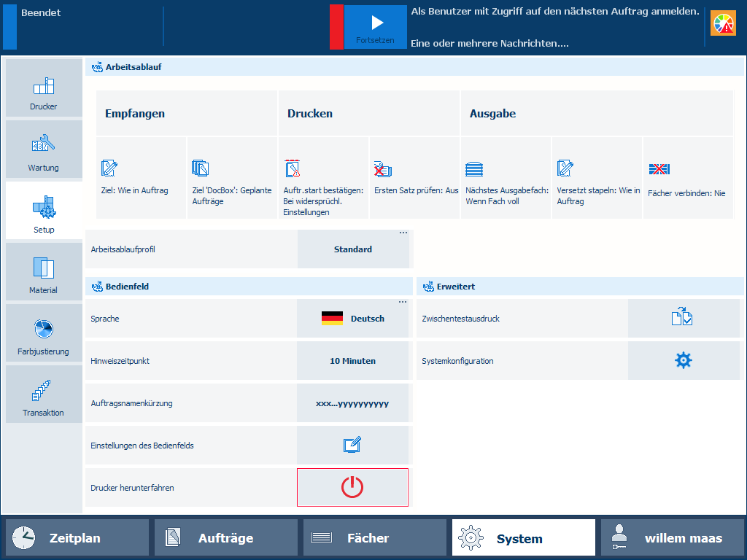This screenshot has height=560, width=747.
Task: Click the Hinweiszeitpunkt row label
Action: click(x=120, y=361)
